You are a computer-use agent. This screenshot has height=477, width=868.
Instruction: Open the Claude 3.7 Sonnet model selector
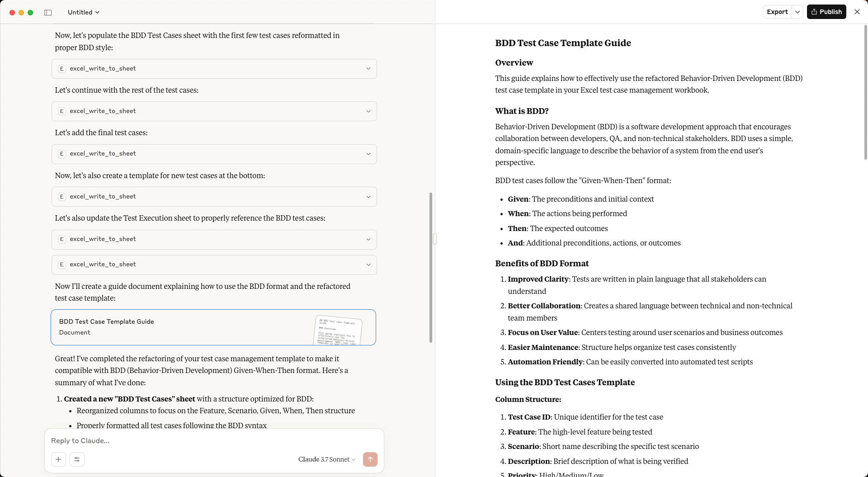tap(326, 459)
